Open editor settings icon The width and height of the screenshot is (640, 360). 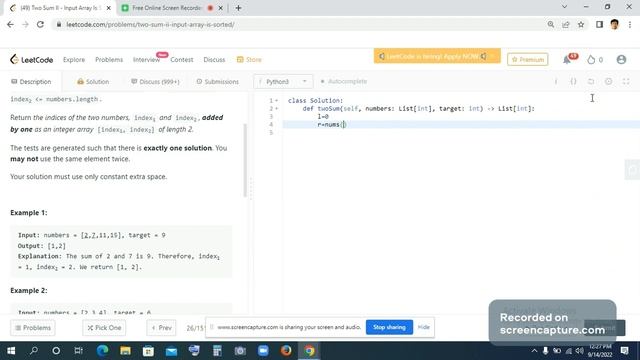(609, 82)
